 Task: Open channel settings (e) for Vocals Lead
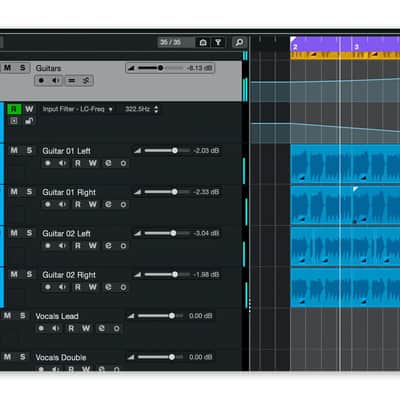pos(101,328)
